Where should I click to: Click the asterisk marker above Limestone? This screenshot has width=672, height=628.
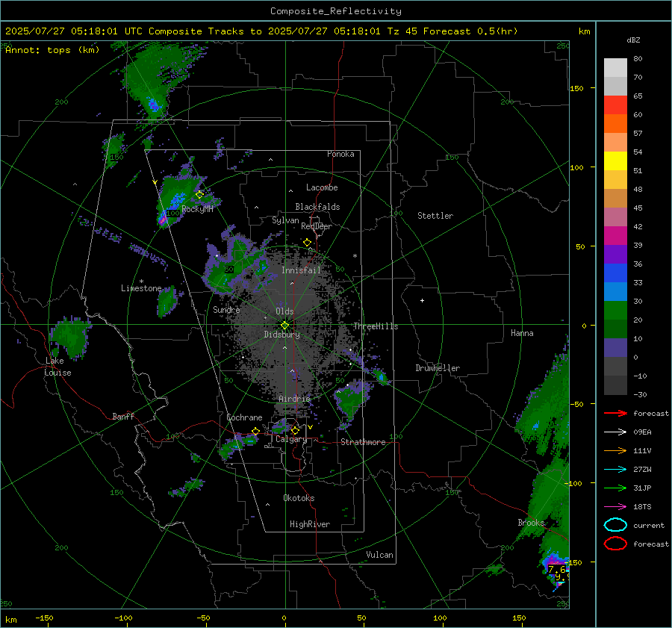coord(141,282)
